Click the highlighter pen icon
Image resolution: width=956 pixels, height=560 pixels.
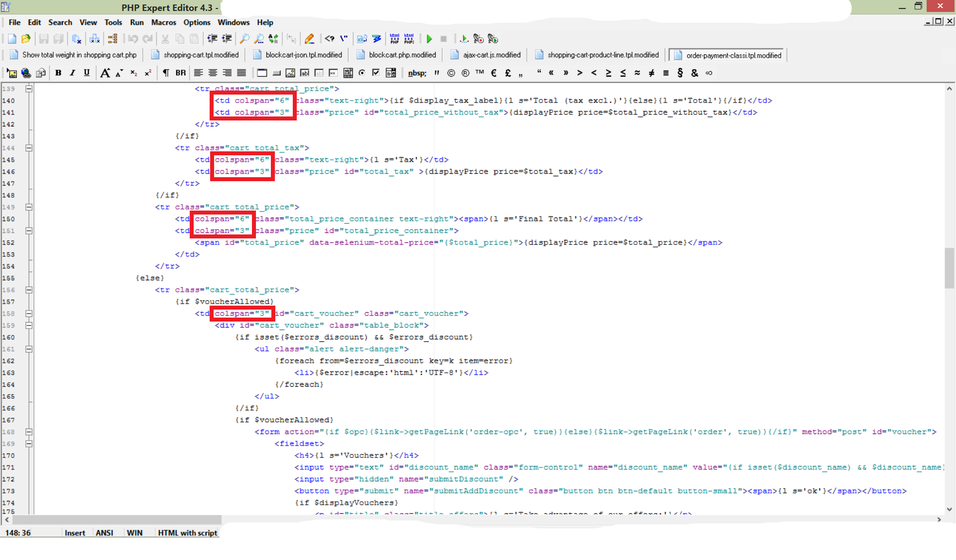(x=309, y=39)
